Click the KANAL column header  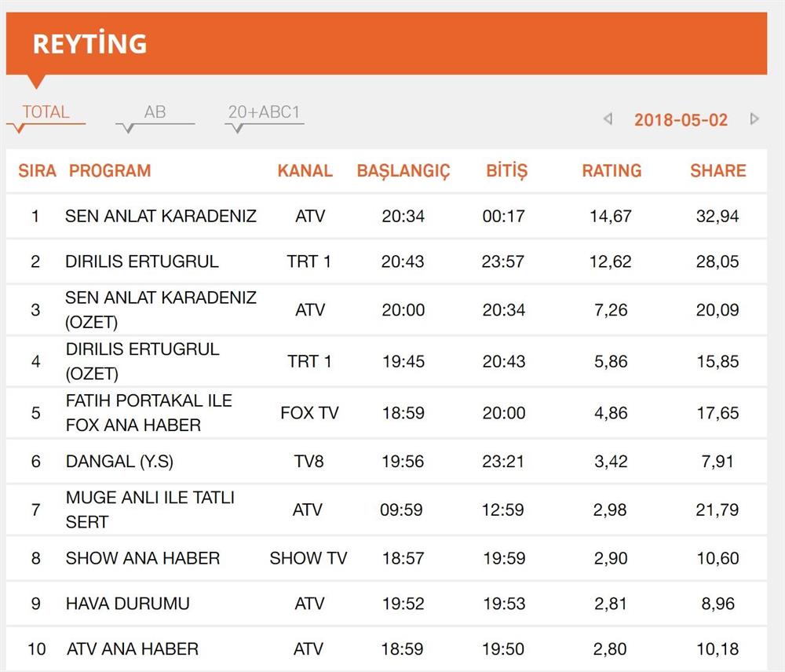305,170
